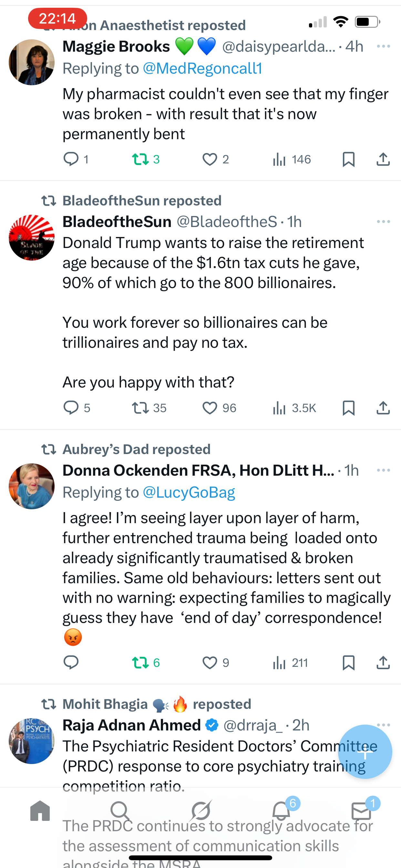401x868 pixels.
Task: Reply to Maggie Brooks' tweet
Action: tap(71, 159)
